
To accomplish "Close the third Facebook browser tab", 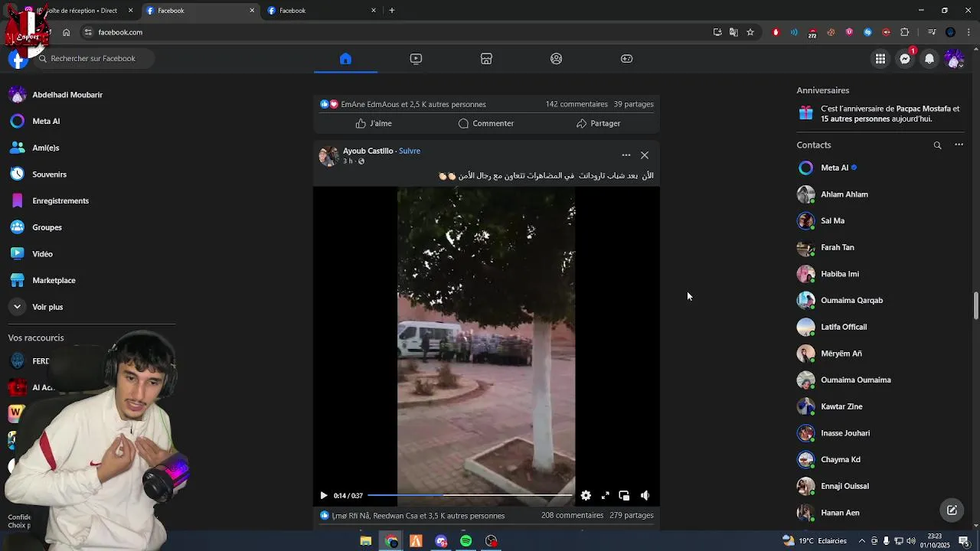I will (x=374, y=11).
